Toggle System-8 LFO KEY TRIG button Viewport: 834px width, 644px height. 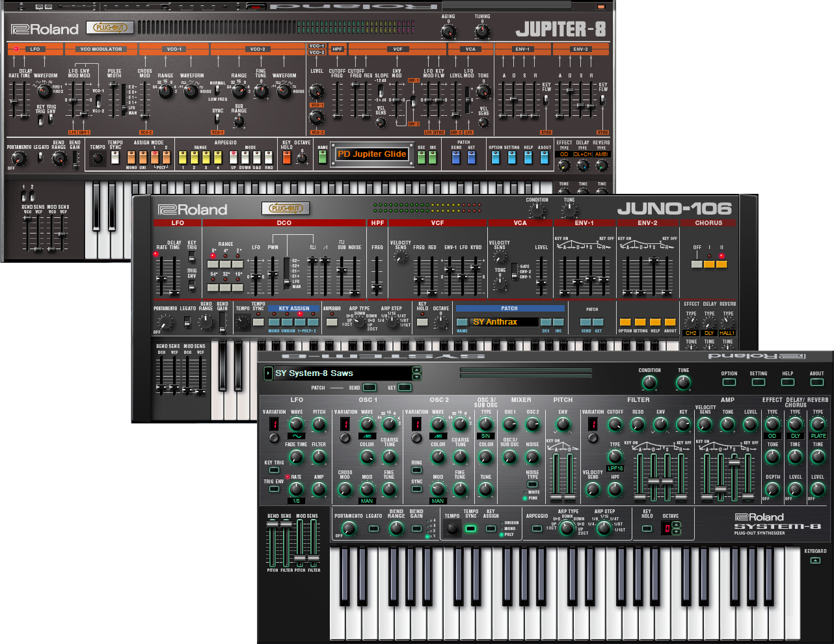point(274,470)
